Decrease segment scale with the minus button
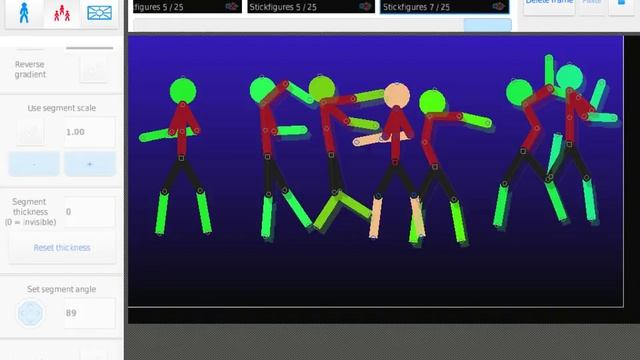 tap(34, 164)
